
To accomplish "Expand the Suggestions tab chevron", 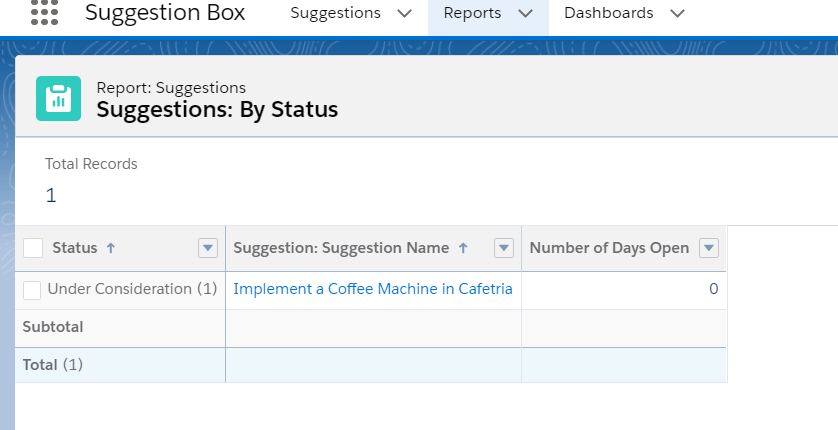I will coord(405,13).
